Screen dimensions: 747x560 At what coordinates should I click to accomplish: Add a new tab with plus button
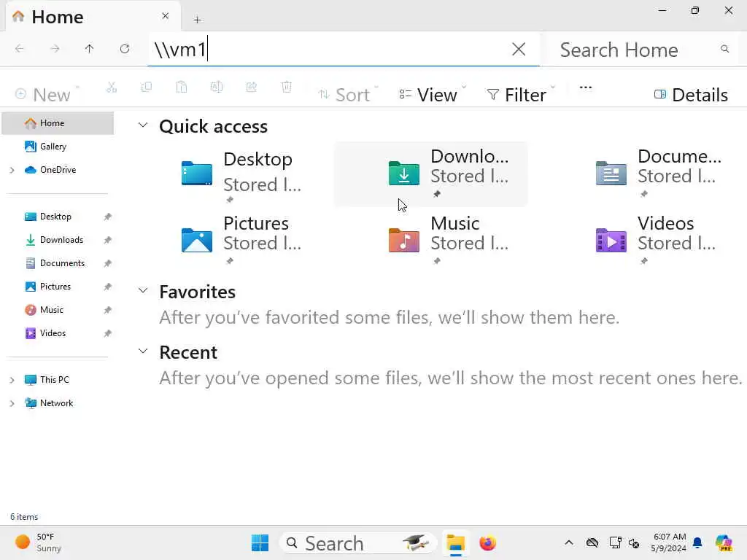coord(197,20)
